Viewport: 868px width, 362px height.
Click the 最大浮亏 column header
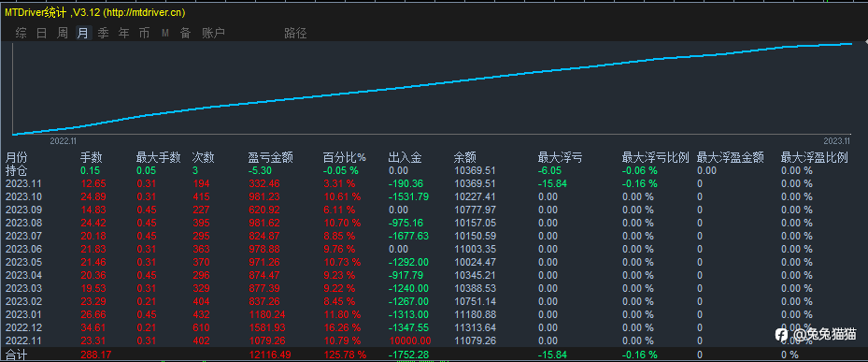tap(560, 158)
